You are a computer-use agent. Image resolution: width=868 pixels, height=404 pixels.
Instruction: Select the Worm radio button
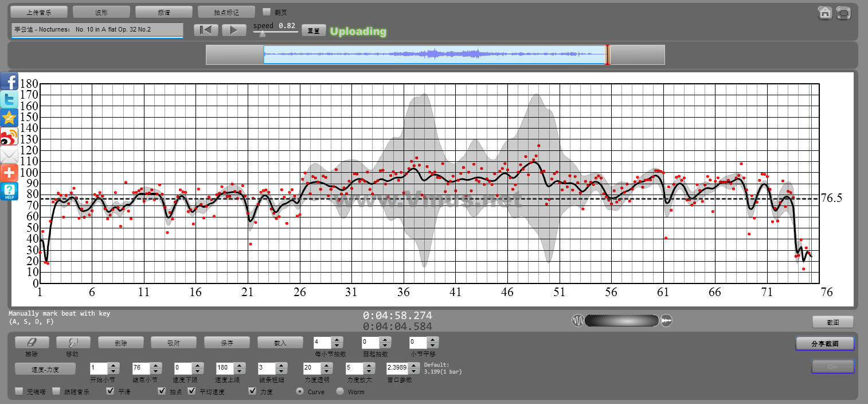click(340, 391)
